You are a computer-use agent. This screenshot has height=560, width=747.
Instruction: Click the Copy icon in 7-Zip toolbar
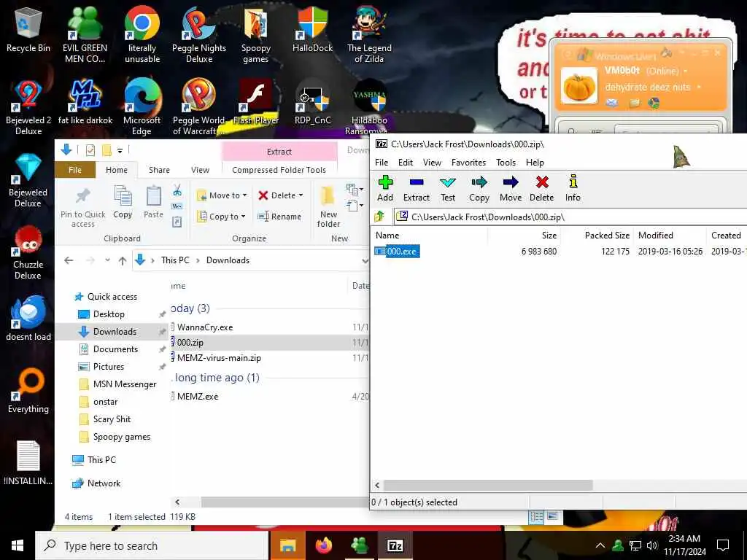click(x=479, y=189)
